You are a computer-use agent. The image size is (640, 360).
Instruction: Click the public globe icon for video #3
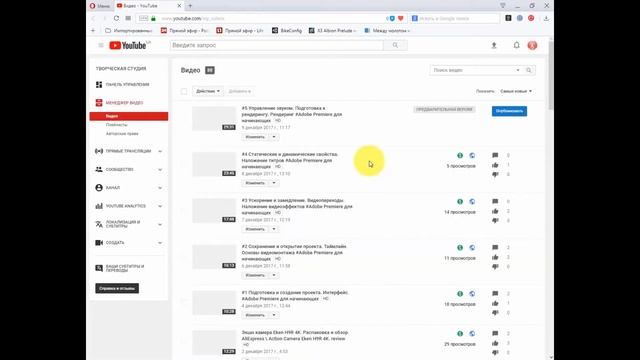(472, 202)
